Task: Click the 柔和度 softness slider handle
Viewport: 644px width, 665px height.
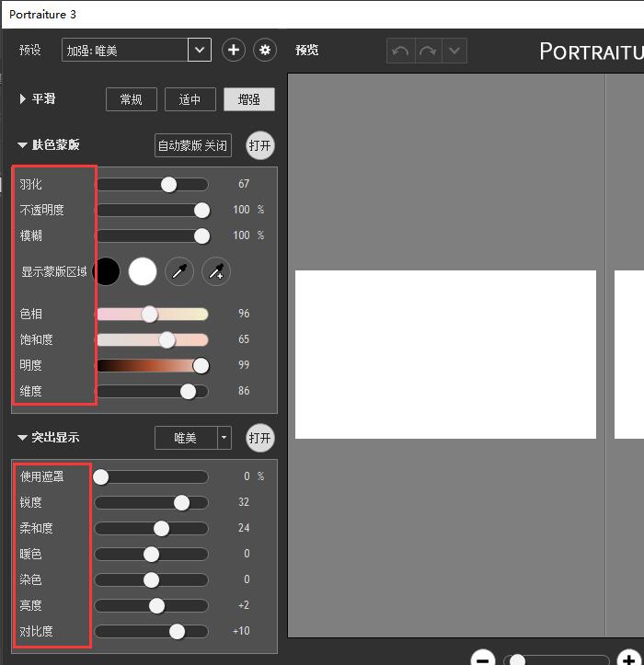Action: (161, 529)
